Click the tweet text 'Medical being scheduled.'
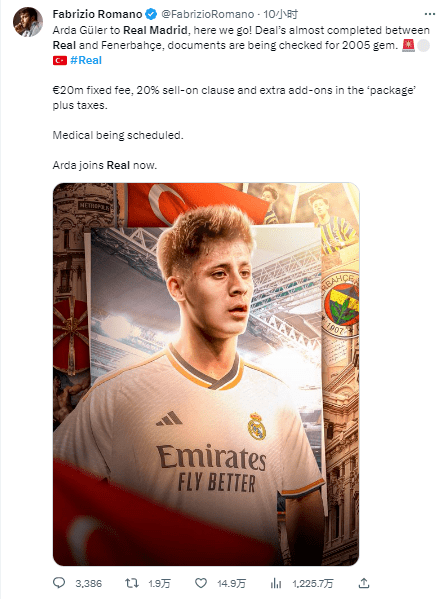Image resolution: width=445 pixels, height=599 pixels. coord(118,135)
